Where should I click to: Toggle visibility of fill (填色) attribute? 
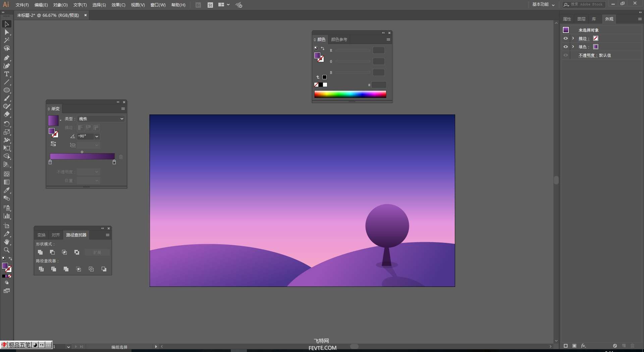(566, 47)
